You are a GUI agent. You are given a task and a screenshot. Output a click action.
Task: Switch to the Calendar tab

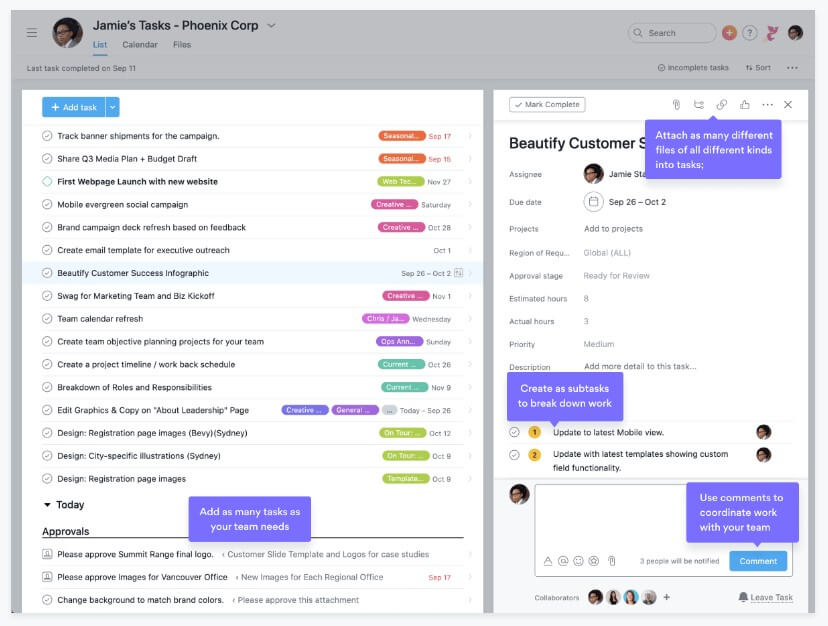140,44
